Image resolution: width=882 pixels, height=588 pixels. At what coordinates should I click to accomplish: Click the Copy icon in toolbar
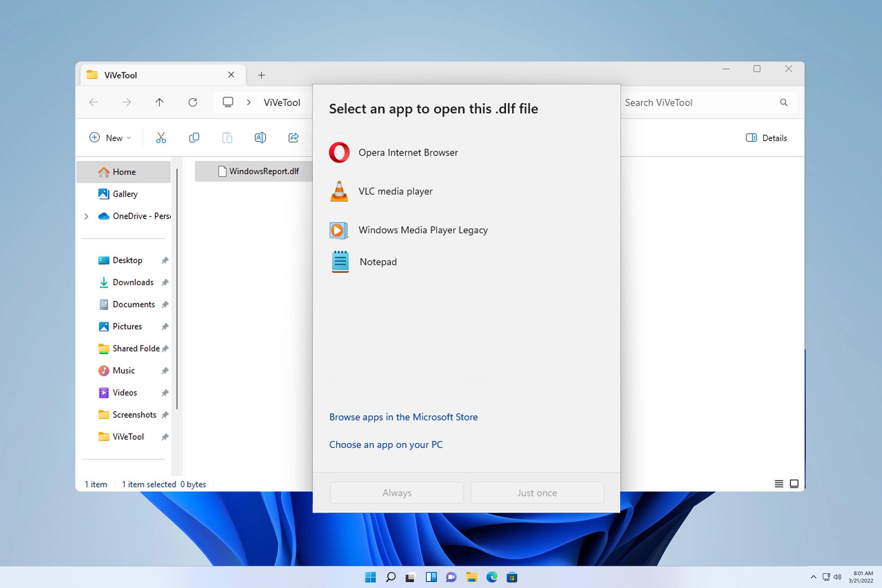pos(194,138)
